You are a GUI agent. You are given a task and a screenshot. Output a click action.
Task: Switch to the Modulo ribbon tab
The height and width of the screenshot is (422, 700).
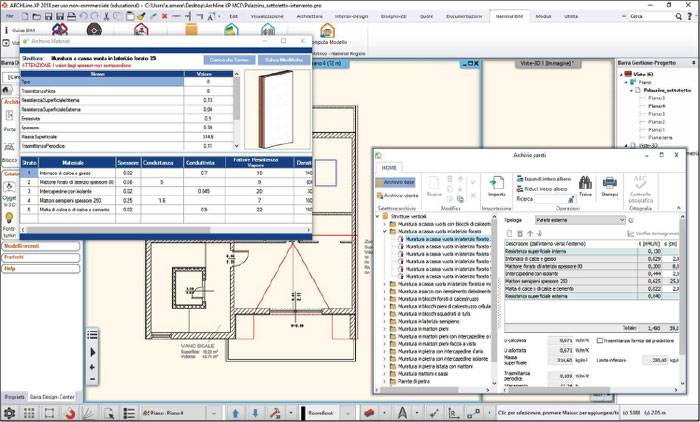[x=543, y=16]
